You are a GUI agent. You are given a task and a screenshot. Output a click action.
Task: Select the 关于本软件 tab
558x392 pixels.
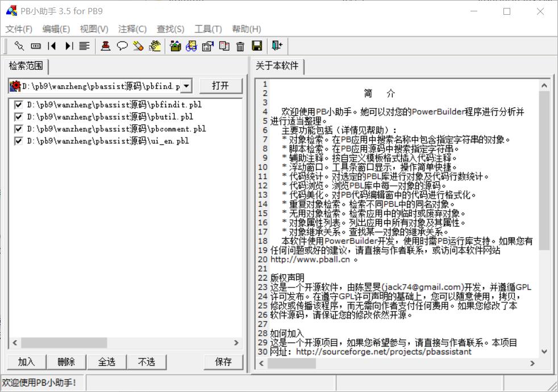(277, 66)
